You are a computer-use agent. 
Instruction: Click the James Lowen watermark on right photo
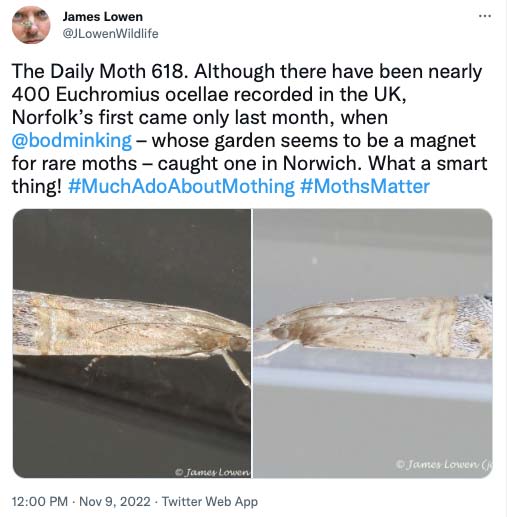click(x=444, y=464)
